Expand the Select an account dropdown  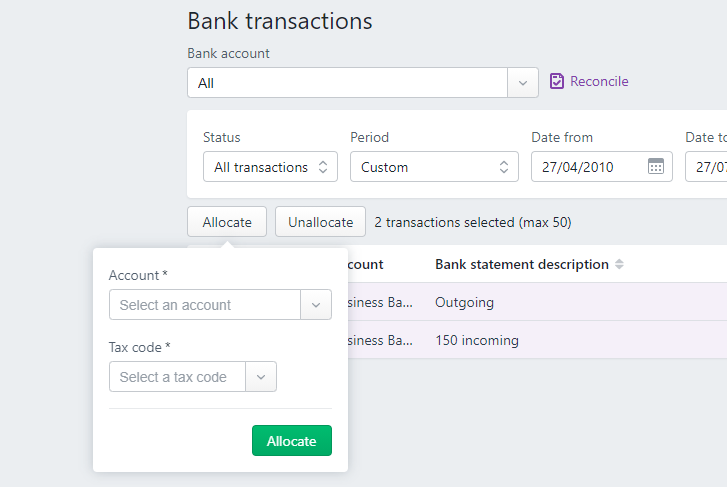click(x=316, y=305)
